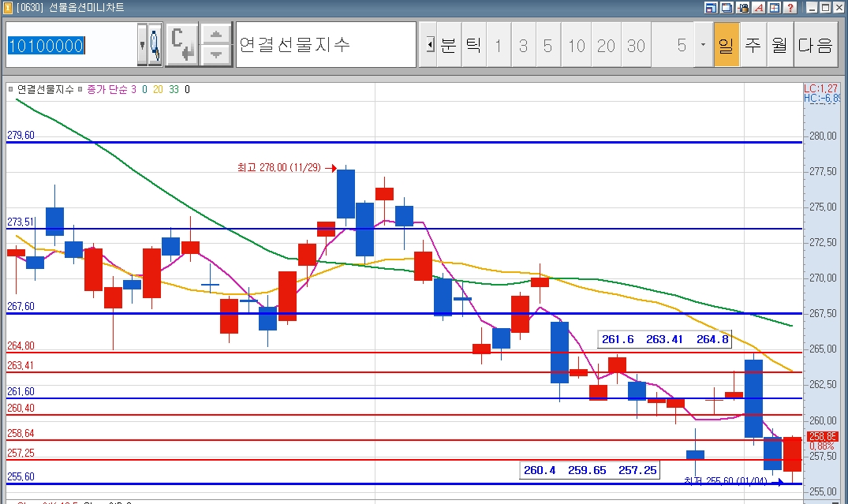
Task: Click the magnifier symbol search icon
Action: 155,44
